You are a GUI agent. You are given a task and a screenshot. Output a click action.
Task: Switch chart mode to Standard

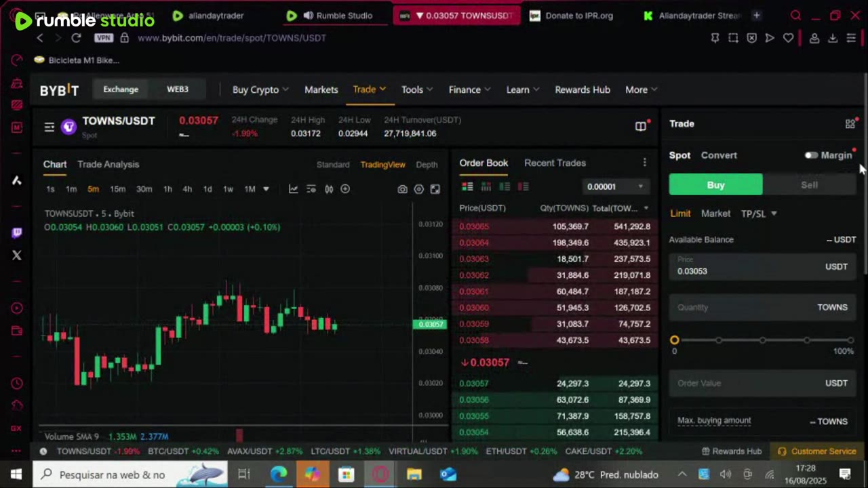333,165
